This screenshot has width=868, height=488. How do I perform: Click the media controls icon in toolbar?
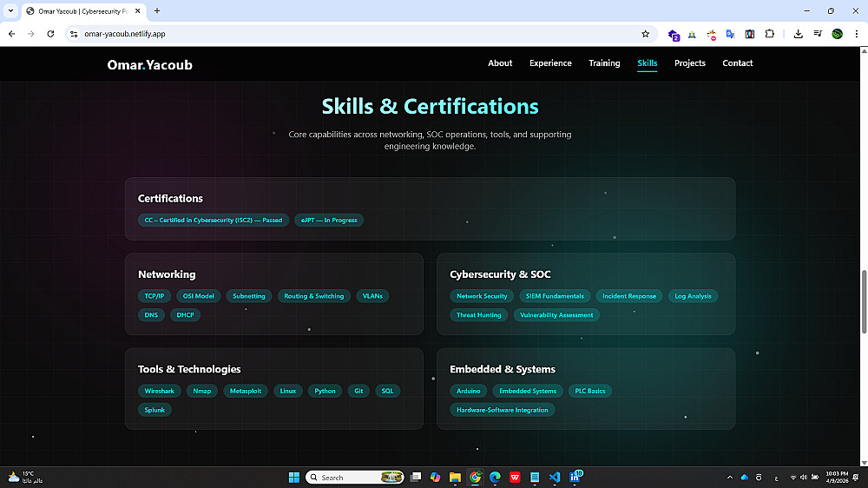818,34
